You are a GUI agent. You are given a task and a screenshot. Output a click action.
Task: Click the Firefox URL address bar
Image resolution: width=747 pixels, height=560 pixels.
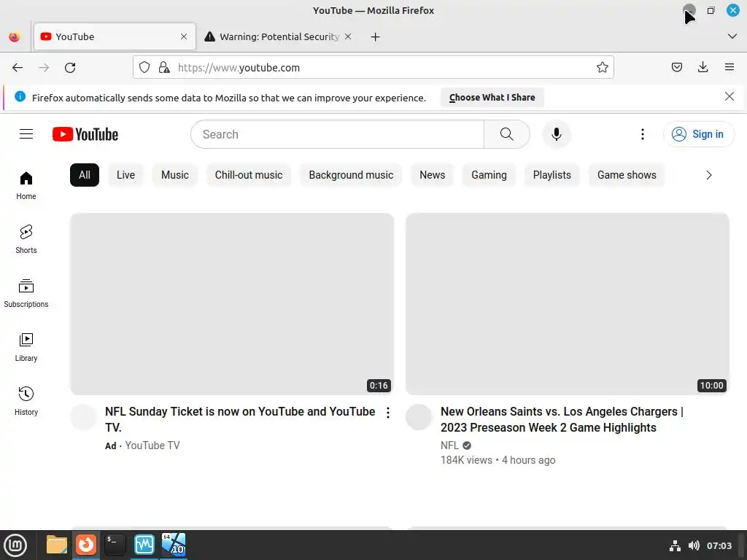(x=373, y=68)
